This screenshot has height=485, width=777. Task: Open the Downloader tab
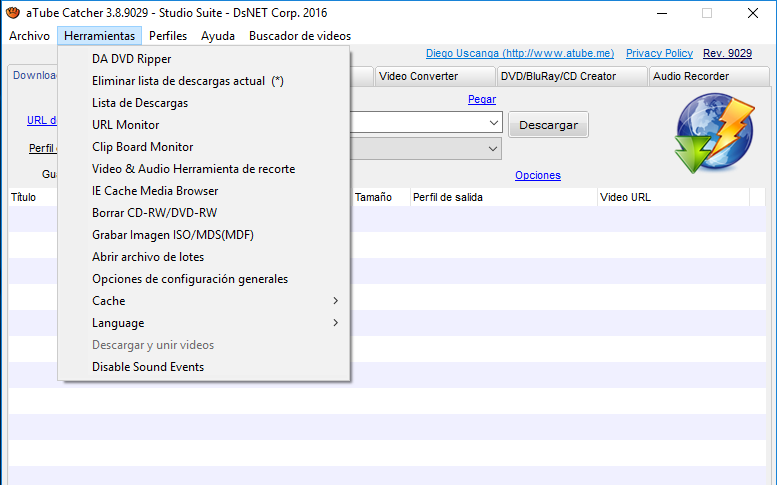pos(33,75)
